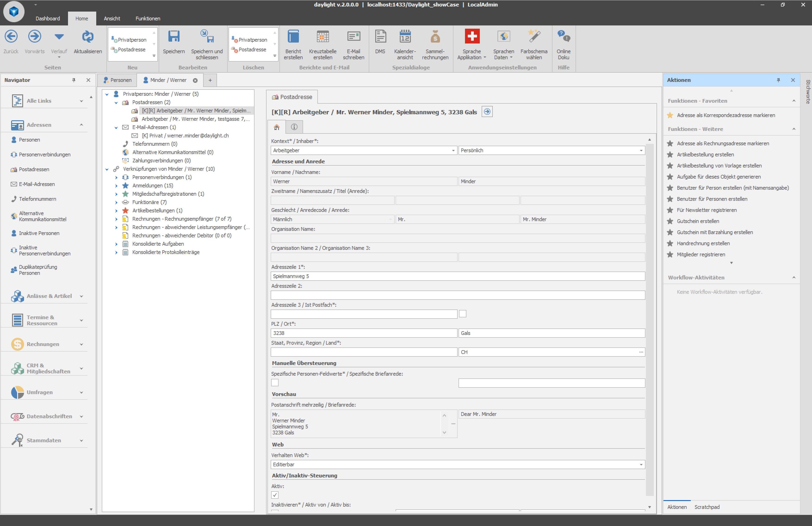812x526 pixels.
Task: Open the info tab icon in Postadresse
Action: 294,127
